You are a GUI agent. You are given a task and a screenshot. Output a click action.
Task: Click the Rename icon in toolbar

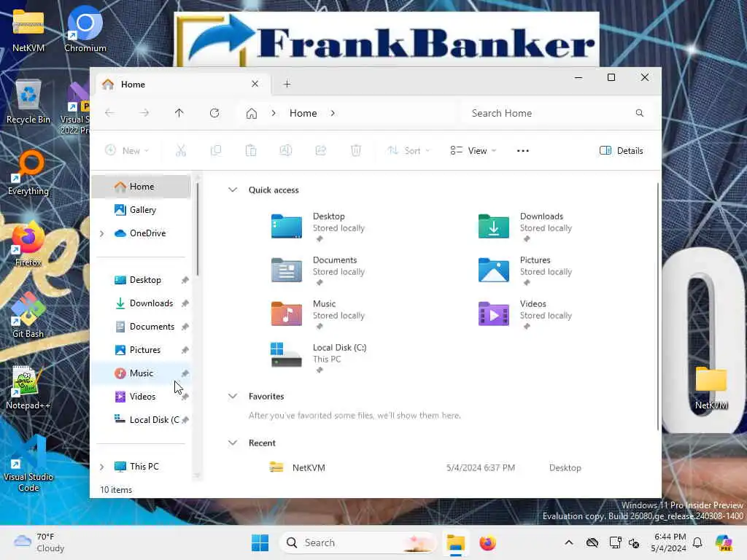286,150
